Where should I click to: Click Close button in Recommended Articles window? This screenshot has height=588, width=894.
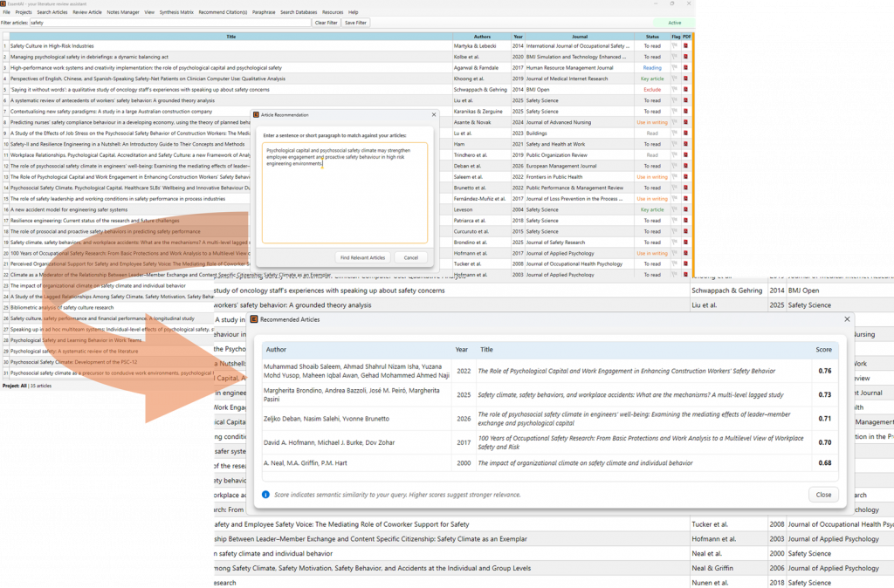click(823, 495)
